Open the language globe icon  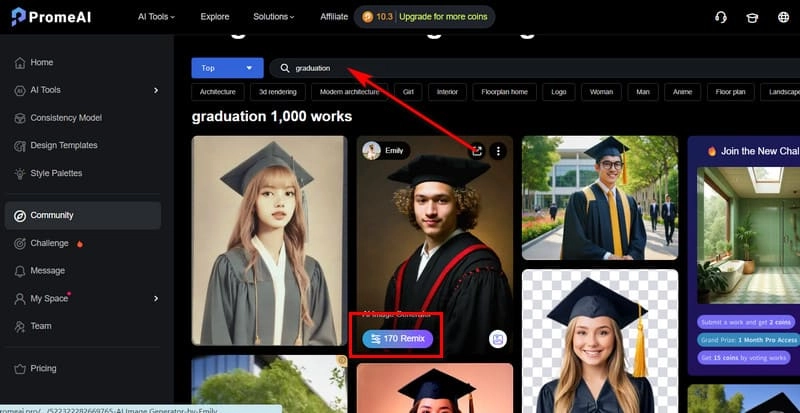click(x=784, y=17)
